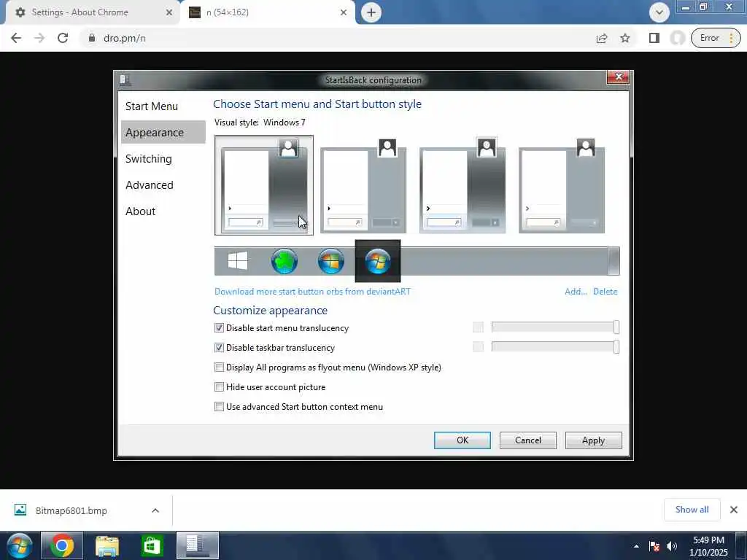Pick the Windows 7 flag orb without highlight box

(x=331, y=261)
